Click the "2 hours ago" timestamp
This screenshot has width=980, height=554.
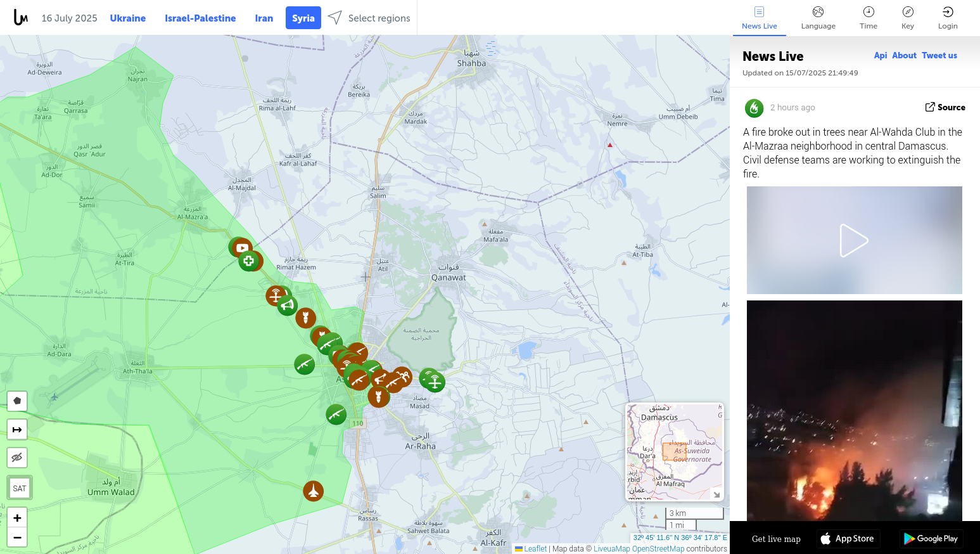(x=792, y=108)
